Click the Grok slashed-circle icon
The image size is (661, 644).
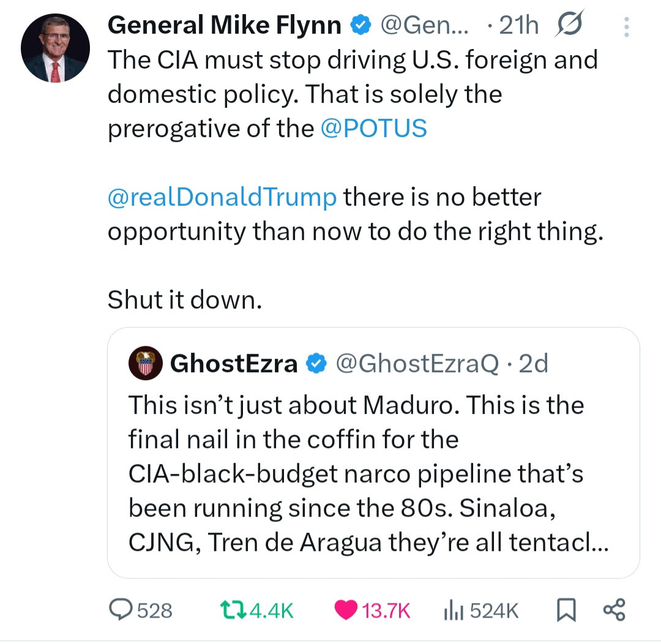pos(569,25)
